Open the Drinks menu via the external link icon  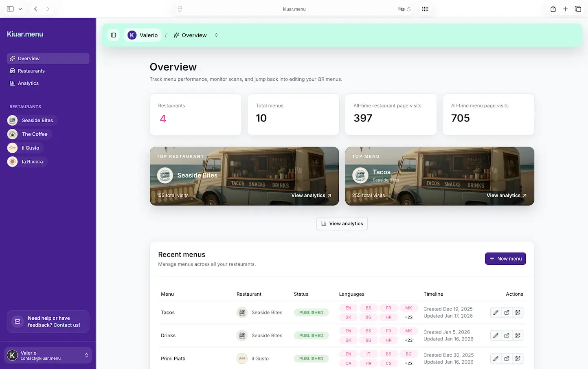[x=507, y=335]
